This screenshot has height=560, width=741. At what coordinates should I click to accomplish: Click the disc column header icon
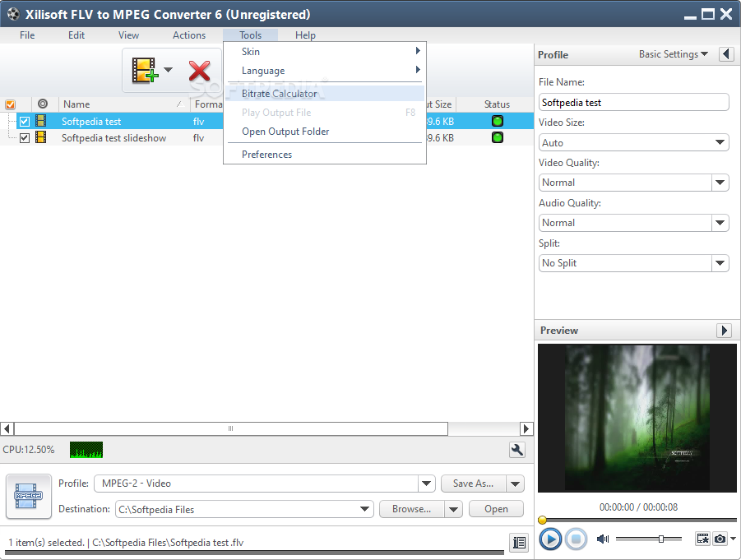coord(43,104)
